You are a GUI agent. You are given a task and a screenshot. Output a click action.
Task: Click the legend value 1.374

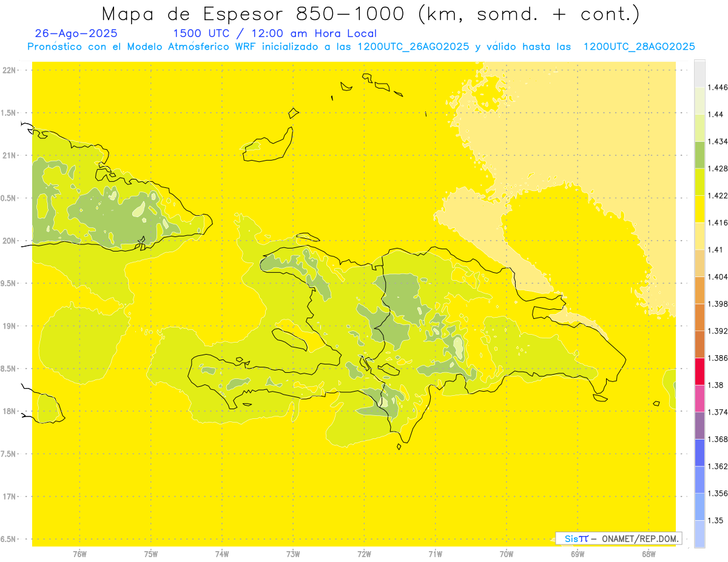tap(717, 412)
